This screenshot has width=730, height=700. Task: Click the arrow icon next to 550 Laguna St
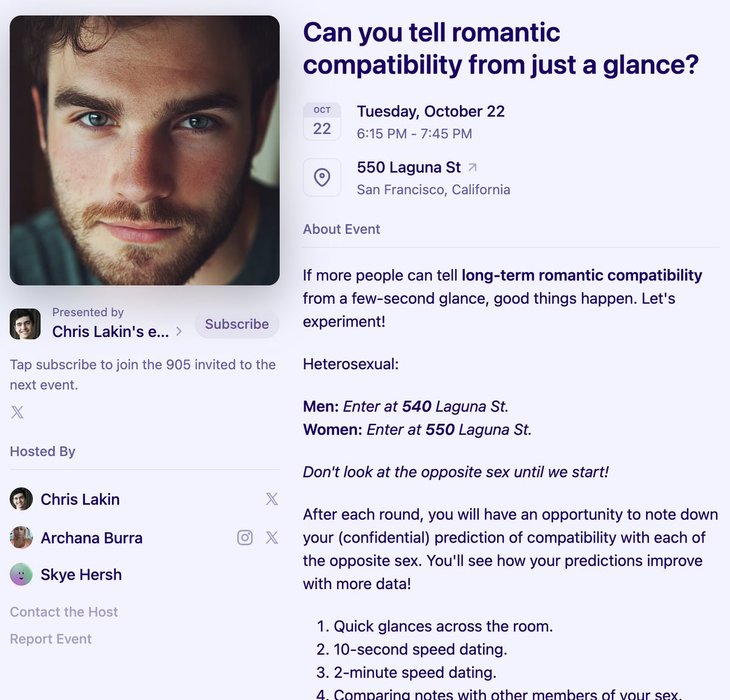coord(473,167)
